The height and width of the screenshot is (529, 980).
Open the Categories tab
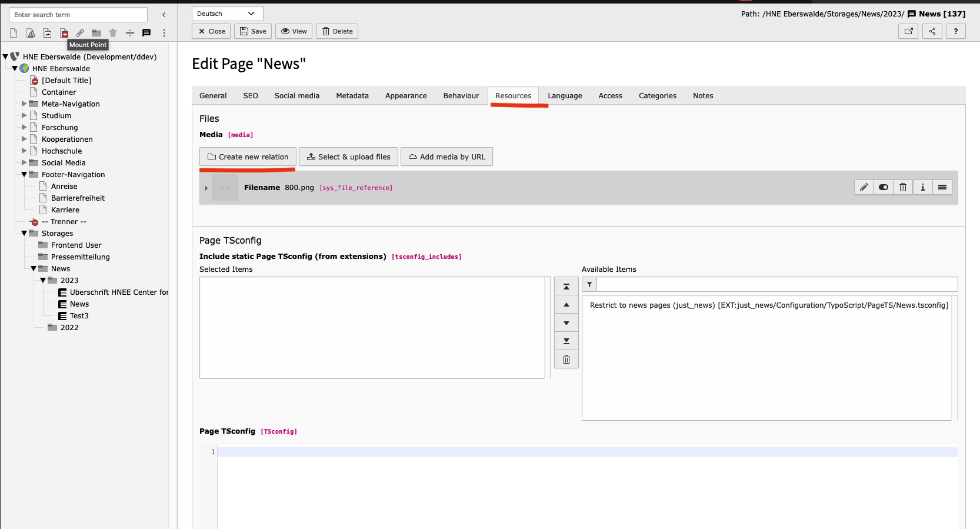tap(657, 96)
